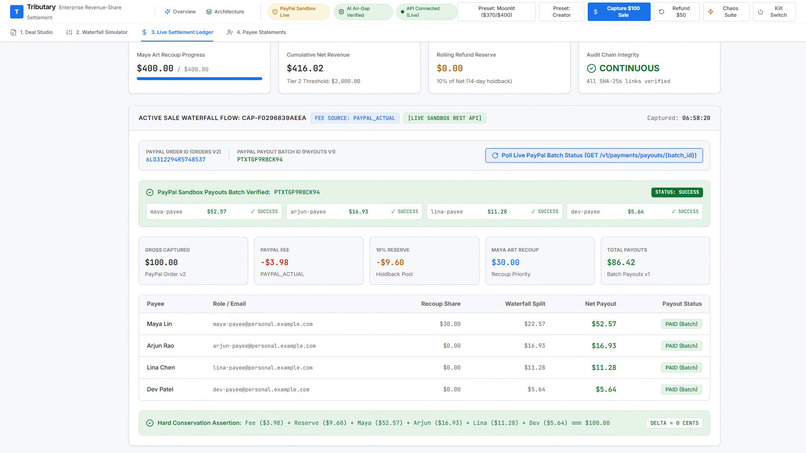The image size is (806, 453).
Task: Click the maya-payee $52.57 batch item
Action: pos(214,211)
